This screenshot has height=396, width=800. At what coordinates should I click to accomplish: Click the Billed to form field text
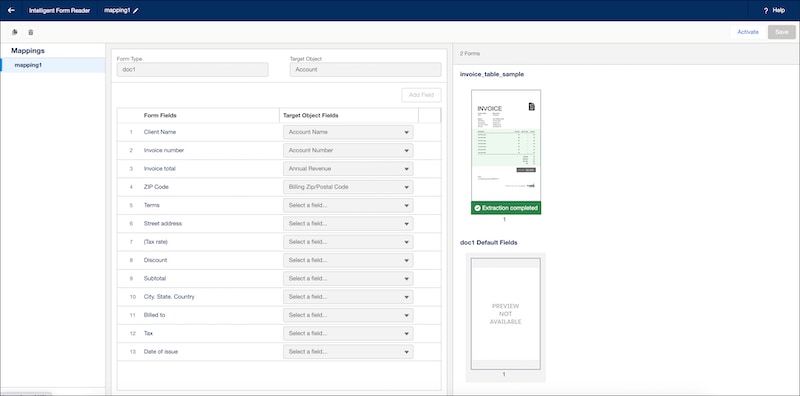point(155,315)
